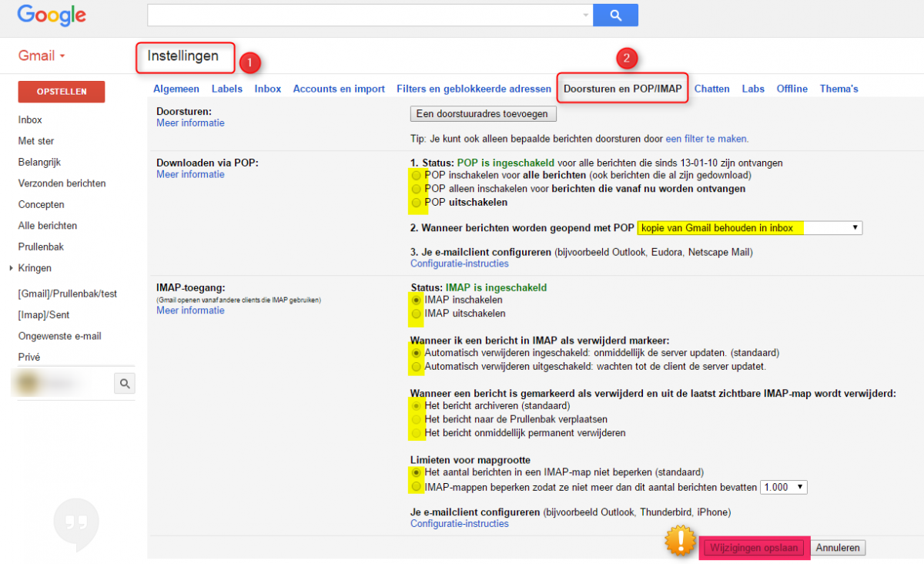This screenshot has width=924, height=564.
Task: Click the Google logo
Action: [x=51, y=15]
